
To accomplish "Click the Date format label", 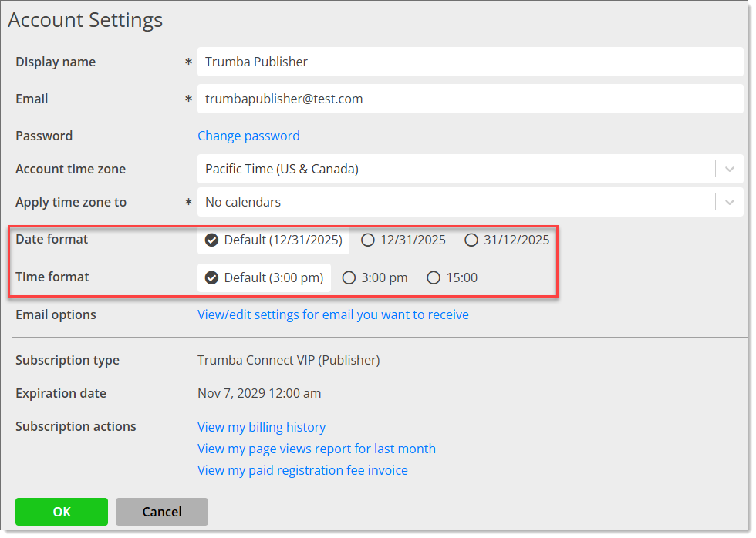I will pyautogui.click(x=52, y=240).
